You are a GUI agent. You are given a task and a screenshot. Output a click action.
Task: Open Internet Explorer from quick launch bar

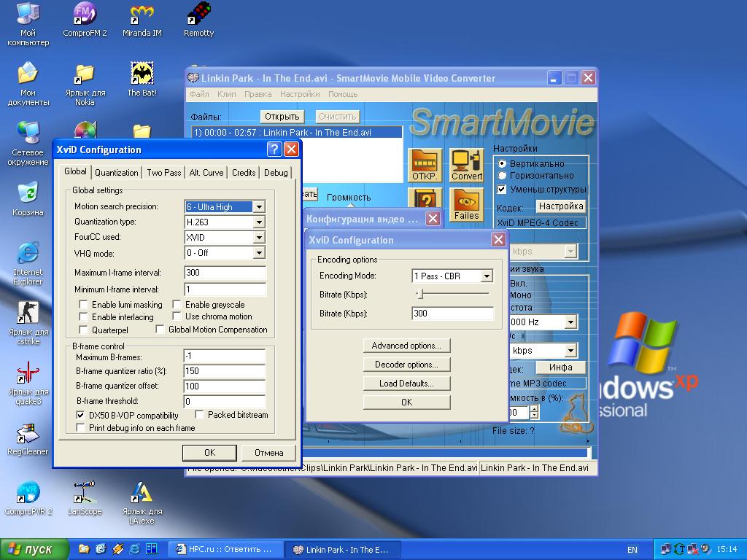coord(135,549)
